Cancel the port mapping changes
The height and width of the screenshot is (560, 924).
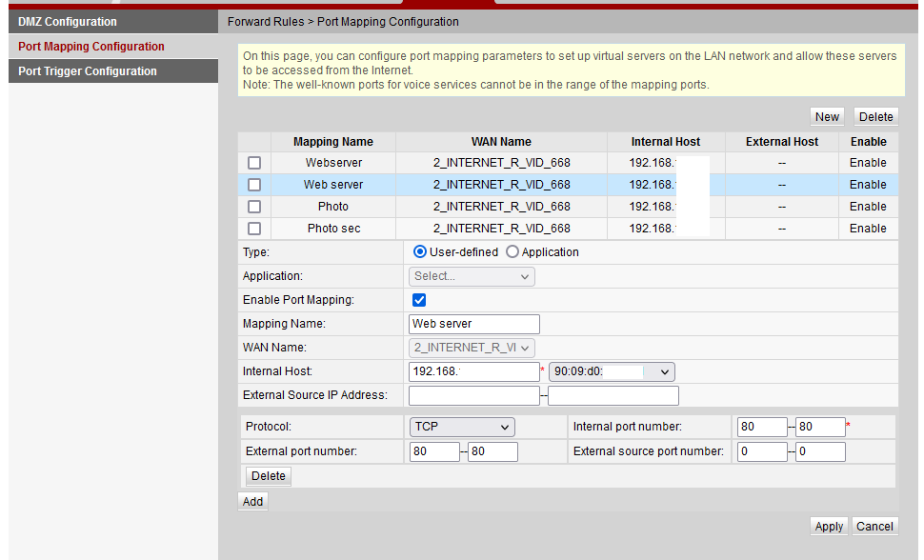tap(874, 526)
